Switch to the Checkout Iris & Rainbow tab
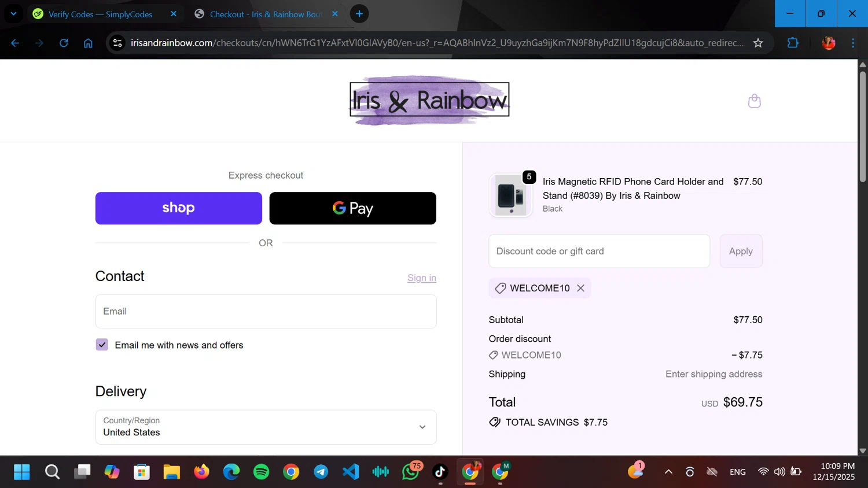Image resolution: width=868 pixels, height=488 pixels. [265, 14]
